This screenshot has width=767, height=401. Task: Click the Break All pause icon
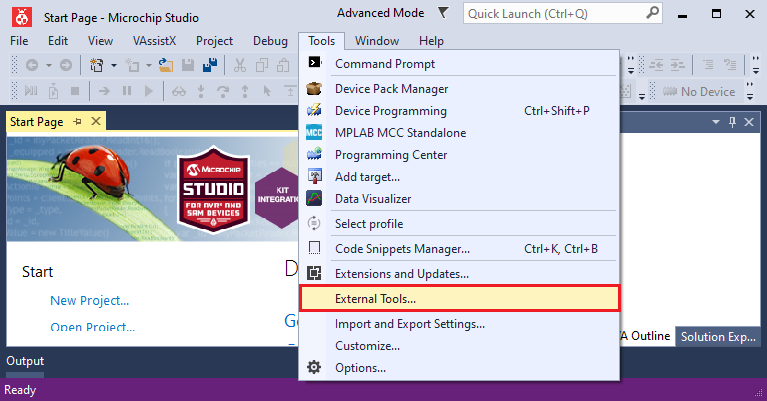[x=127, y=91]
